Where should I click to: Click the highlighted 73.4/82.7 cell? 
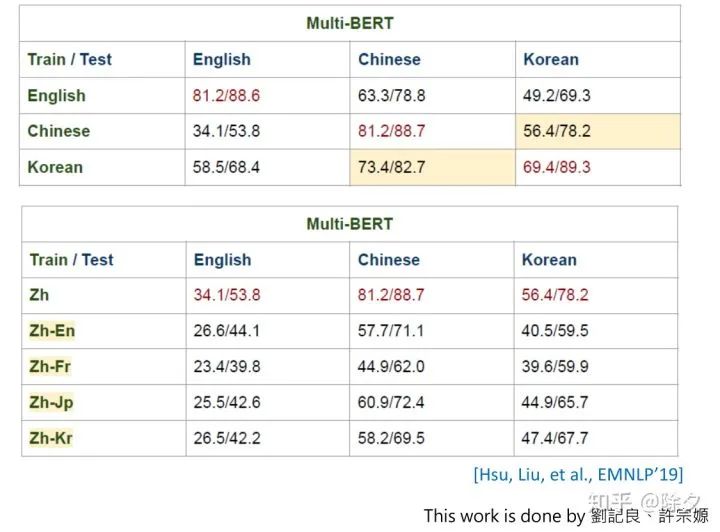(391, 167)
